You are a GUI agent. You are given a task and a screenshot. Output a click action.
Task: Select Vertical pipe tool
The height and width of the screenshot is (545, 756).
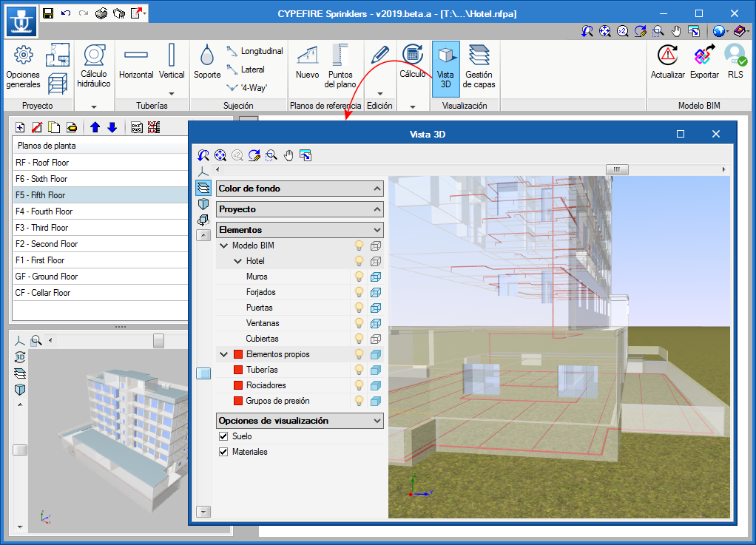click(x=172, y=63)
